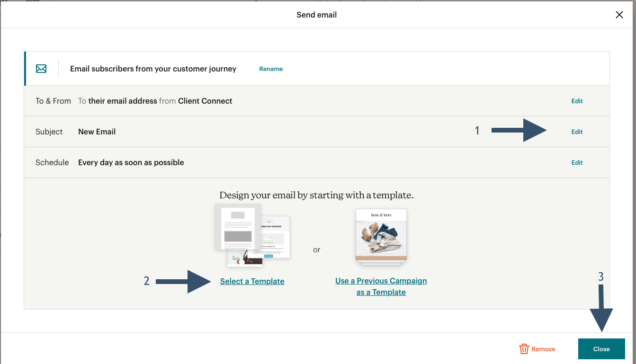Open Select a Template link
This screenshot has height=364, width=636.
pyautogui.click(x=252, y=281)
